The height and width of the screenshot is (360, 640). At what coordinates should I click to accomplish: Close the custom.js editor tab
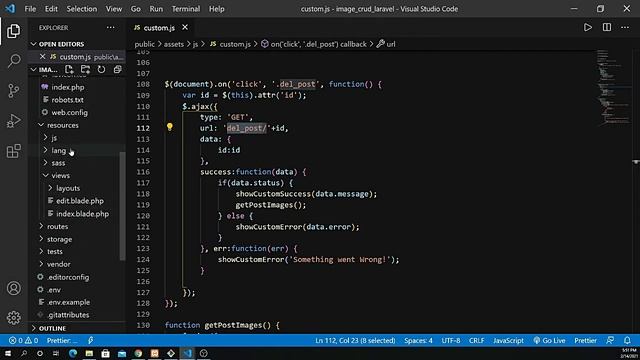[x=185, y=27]
